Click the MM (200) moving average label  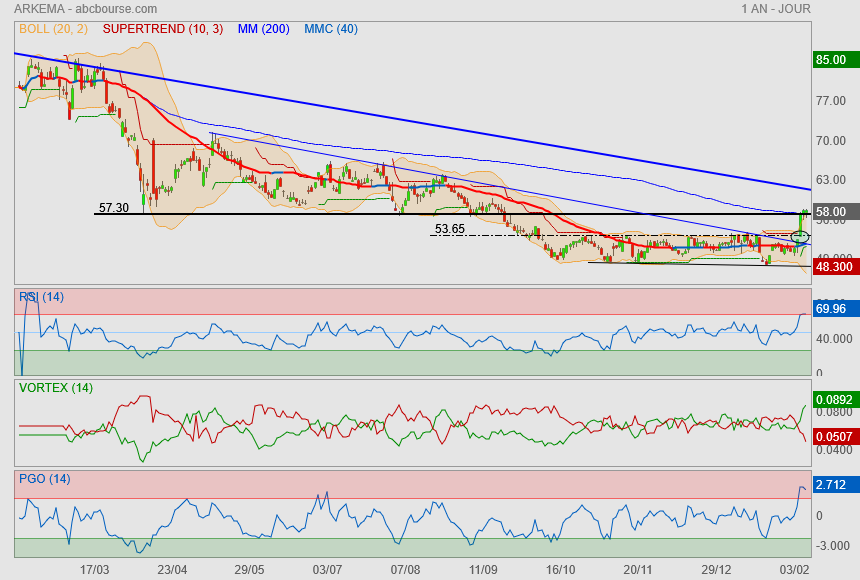[263, 29]
